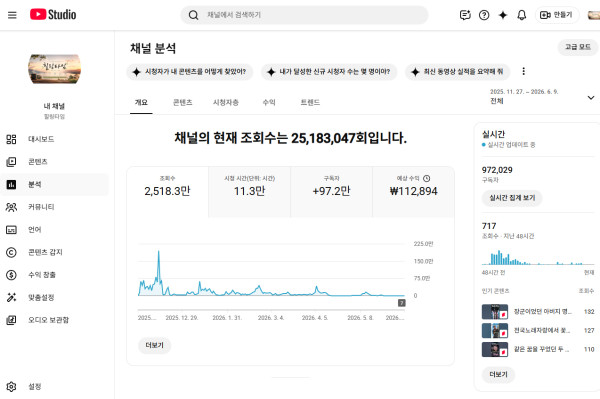
Task: Open the three-dot more options menu
Action: (x=523, y=71)
